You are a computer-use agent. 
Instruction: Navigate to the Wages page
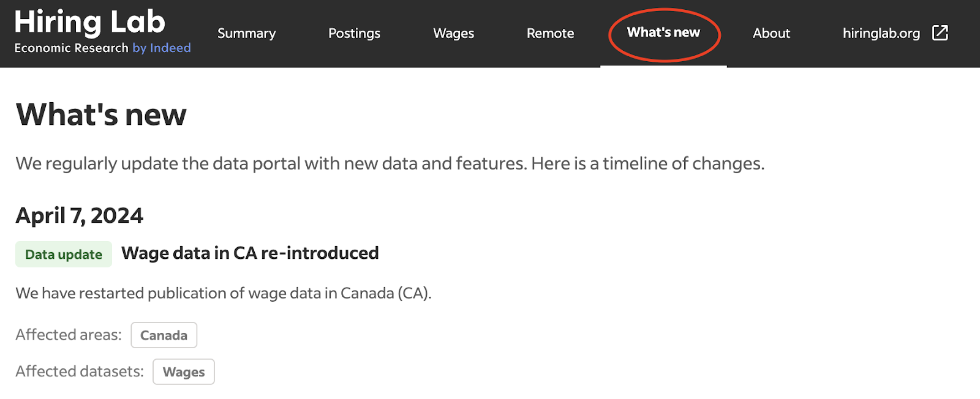click(x=453, y=34)
